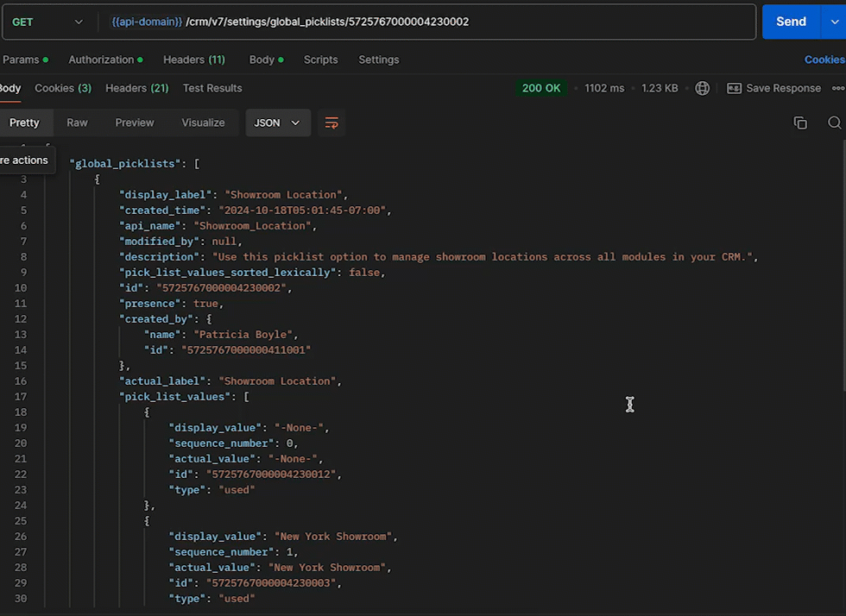
Task: Expand the Send button dropdown arrow
Action: point(833,22)
